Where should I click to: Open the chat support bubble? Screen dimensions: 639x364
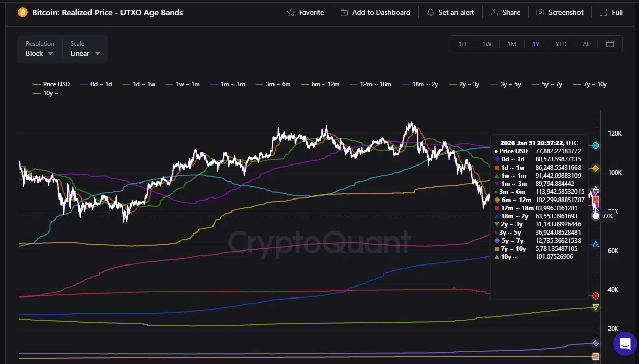coord(625,343)
